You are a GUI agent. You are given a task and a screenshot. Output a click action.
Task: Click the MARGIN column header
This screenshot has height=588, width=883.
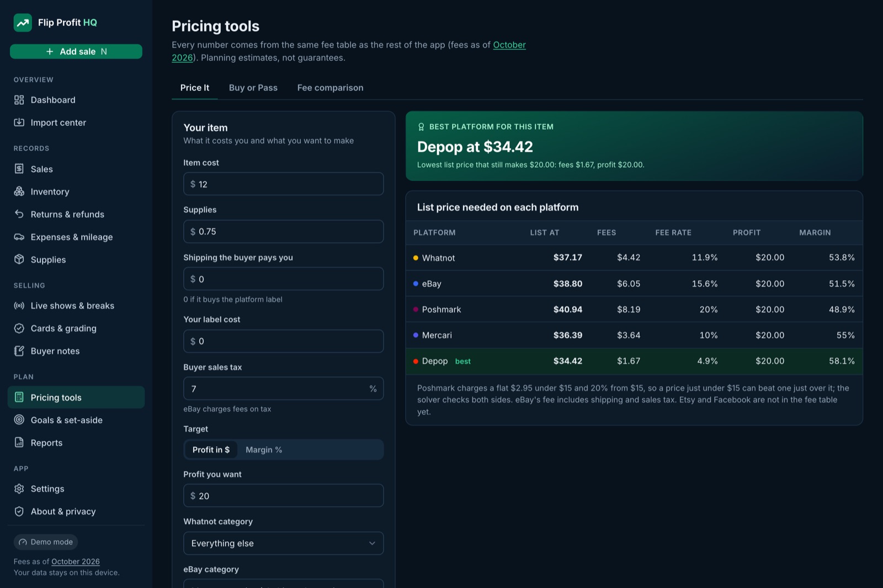pyautogui.click(x=815, y=233)
